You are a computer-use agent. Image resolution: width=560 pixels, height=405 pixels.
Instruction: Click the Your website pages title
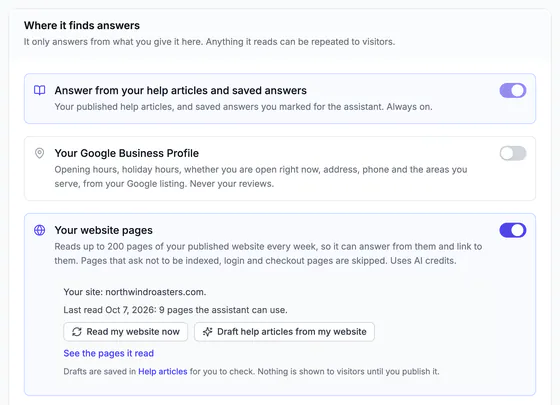click(x=104, y=230)
